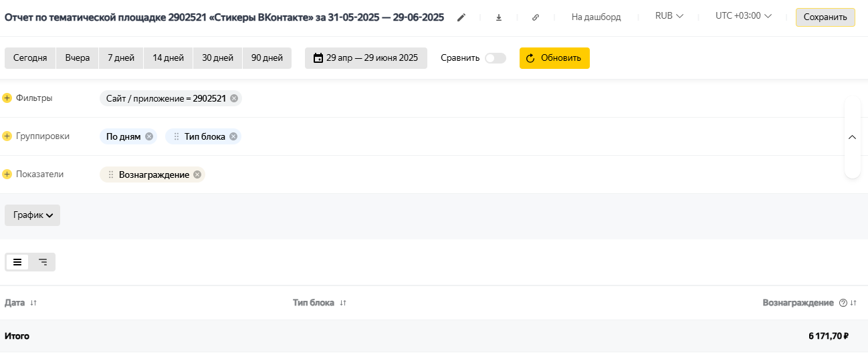The image size is (868, 355).
Task: Add a grouping with the plus icon
Action: click(7, 136)
